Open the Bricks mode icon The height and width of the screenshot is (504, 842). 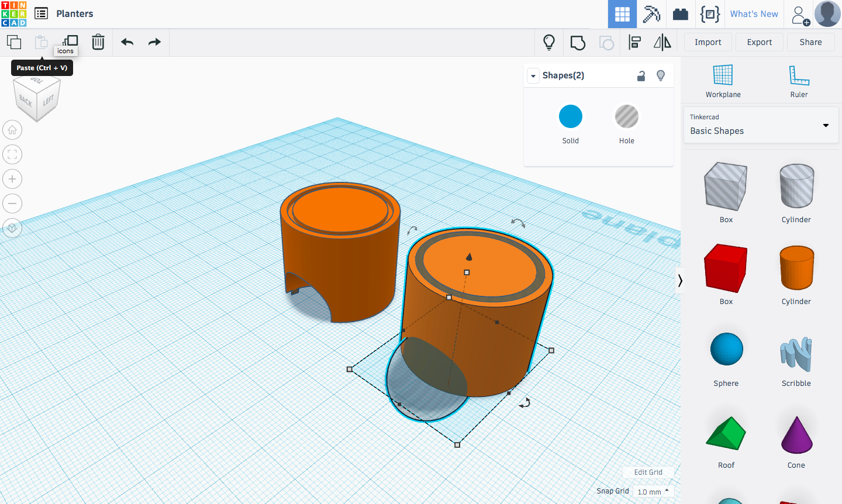(x=681, y=14)
